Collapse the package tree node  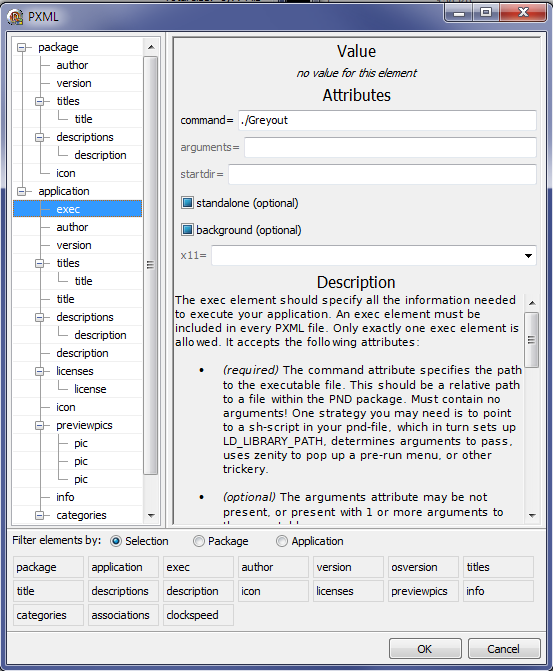[21, 47]
